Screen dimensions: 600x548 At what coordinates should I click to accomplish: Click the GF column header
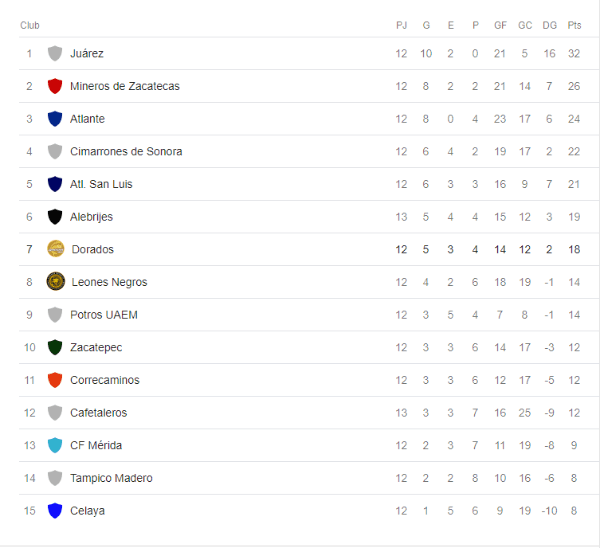coord(500,25)
